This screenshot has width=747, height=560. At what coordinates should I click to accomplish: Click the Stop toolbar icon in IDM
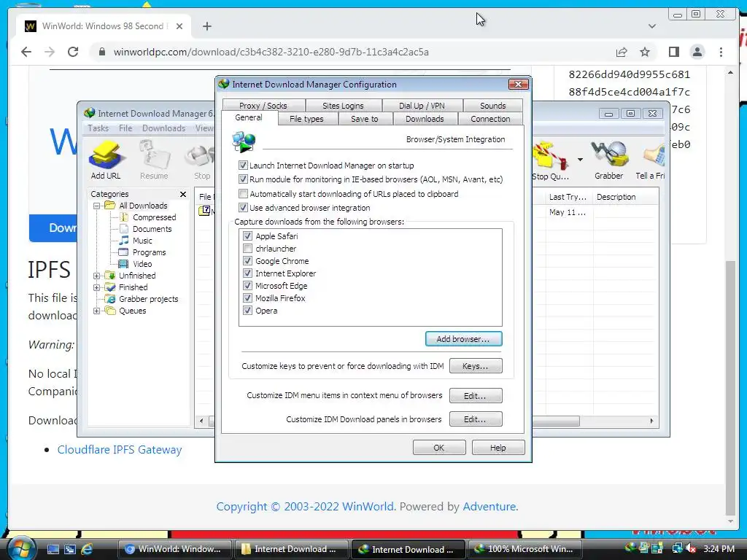(x=201, y=160)
